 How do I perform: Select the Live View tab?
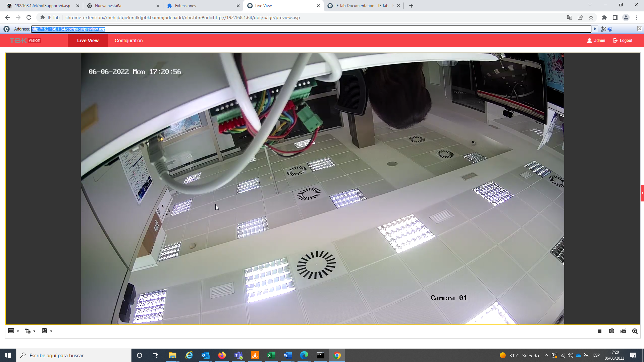tap(88, 41)
